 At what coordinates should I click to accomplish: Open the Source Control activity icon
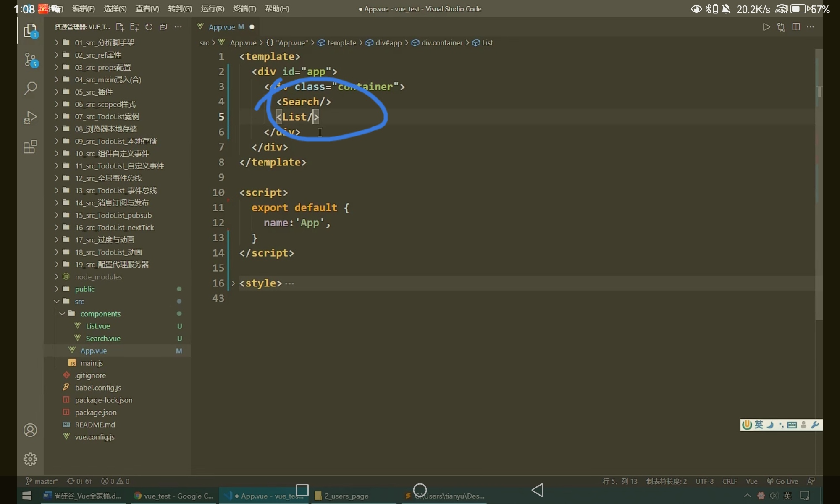point(30,60)
